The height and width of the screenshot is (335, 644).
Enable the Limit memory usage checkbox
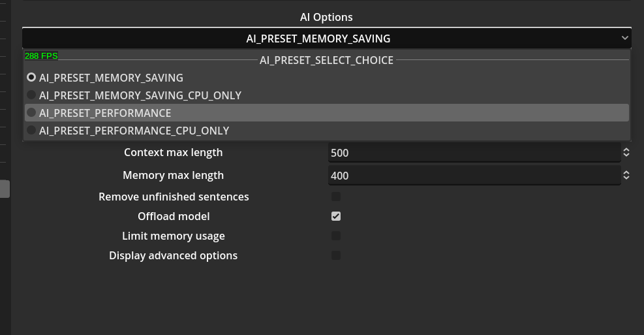(336, 236)
